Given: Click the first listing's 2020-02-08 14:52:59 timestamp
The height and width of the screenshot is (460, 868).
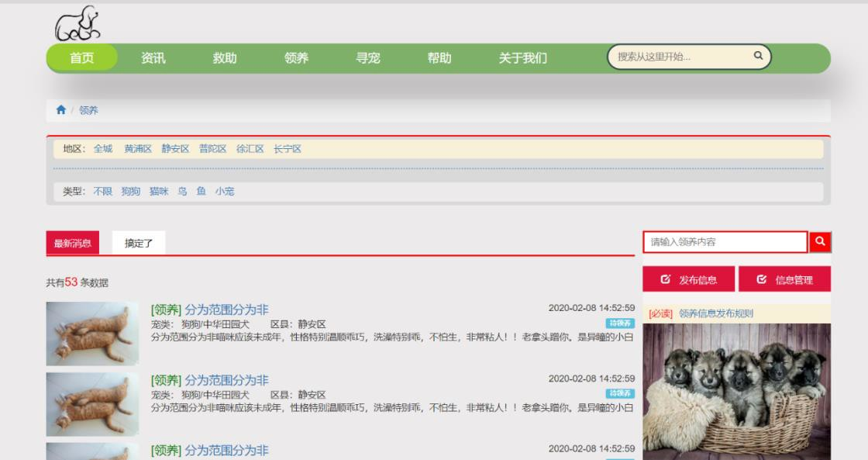Looking at the screenshot, I should (x=591, y=308).
